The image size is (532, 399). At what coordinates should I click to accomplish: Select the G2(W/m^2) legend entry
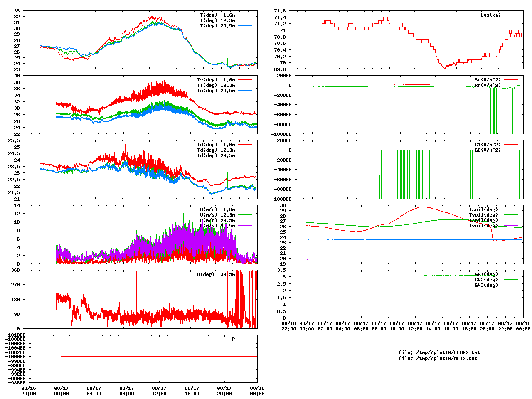click(x=488, y=150)
